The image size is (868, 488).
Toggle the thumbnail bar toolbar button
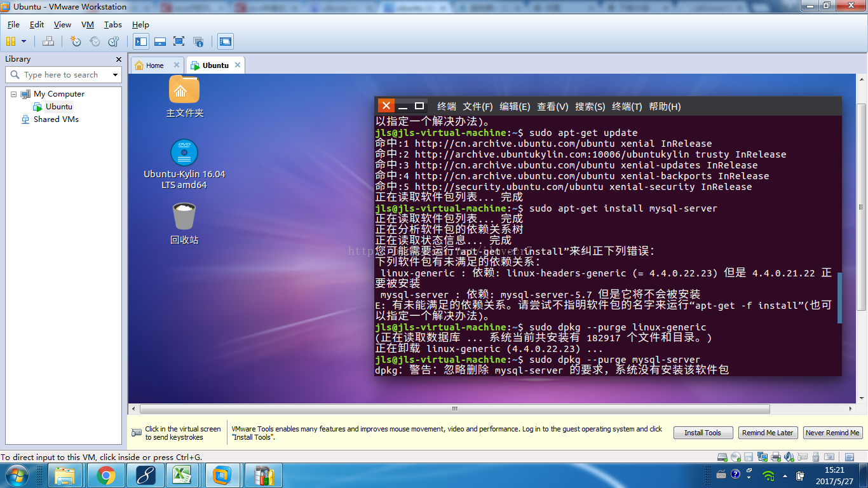pyautogui.click(x=160, y=41)
